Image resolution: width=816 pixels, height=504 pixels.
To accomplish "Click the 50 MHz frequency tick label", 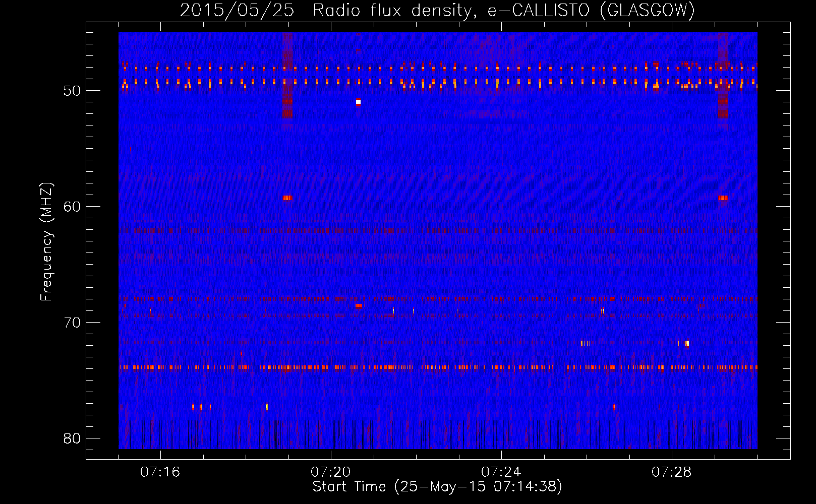I will tap(73, 91).
